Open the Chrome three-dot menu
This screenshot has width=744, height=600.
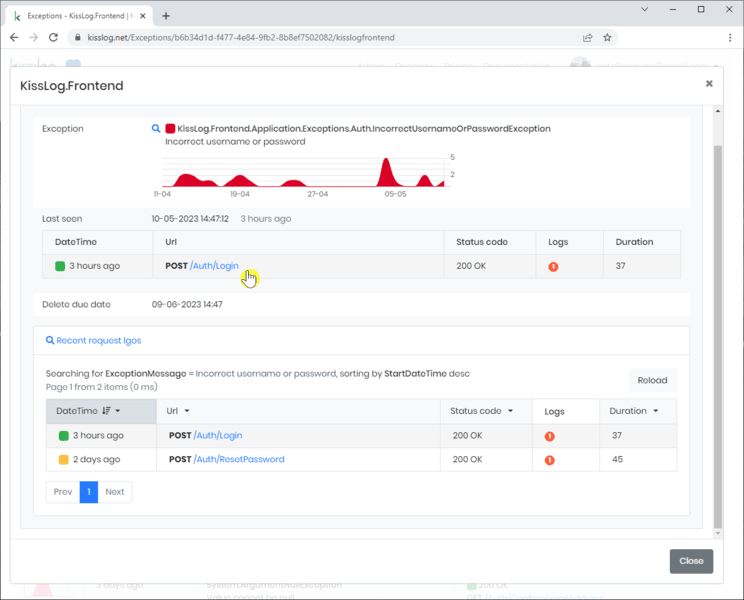[x=730, y=37]
